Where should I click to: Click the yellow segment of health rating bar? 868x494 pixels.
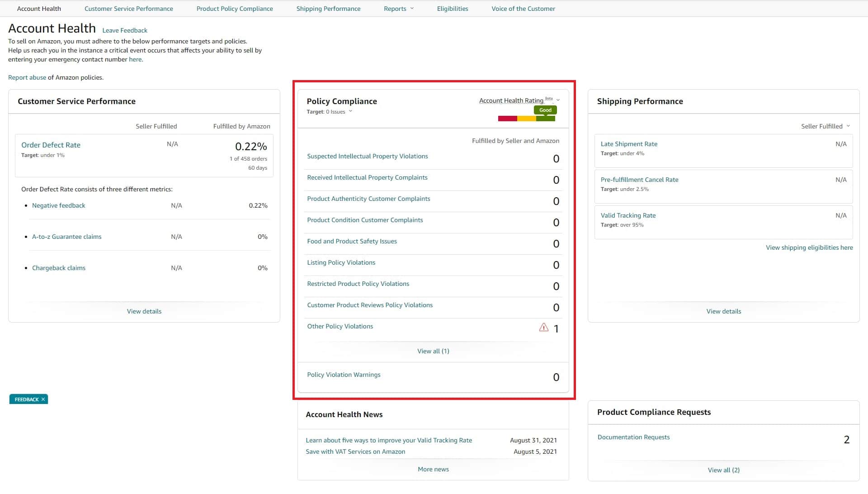point(526,119)
